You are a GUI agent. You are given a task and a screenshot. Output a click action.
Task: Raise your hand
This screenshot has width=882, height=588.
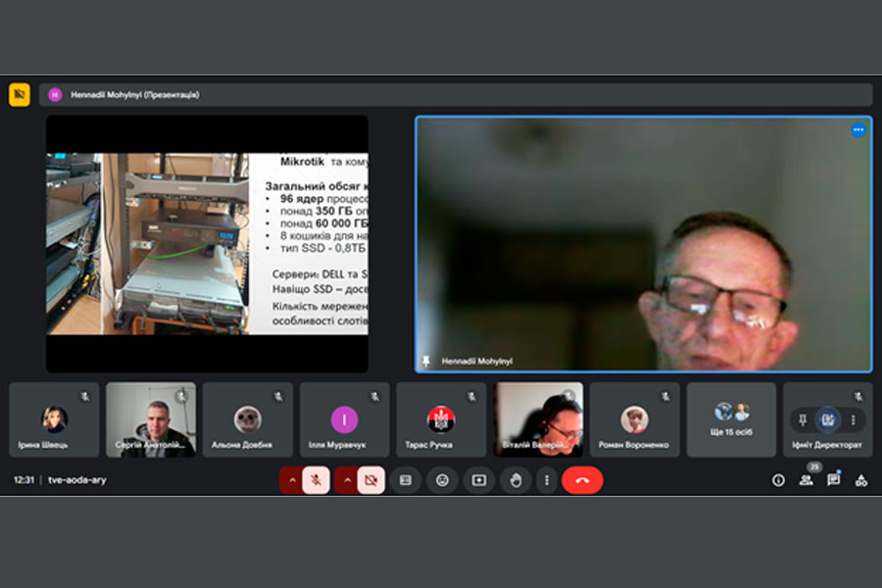point(515,480)
